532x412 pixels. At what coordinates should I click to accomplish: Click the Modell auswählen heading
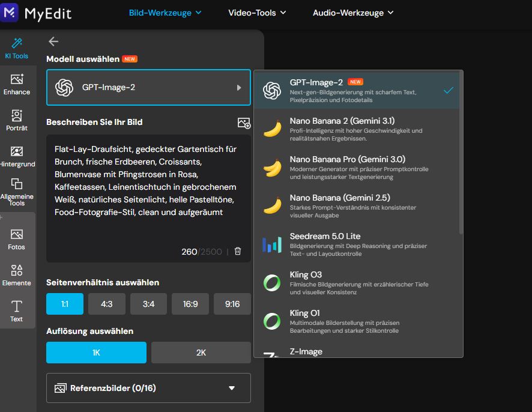point(83,59)
